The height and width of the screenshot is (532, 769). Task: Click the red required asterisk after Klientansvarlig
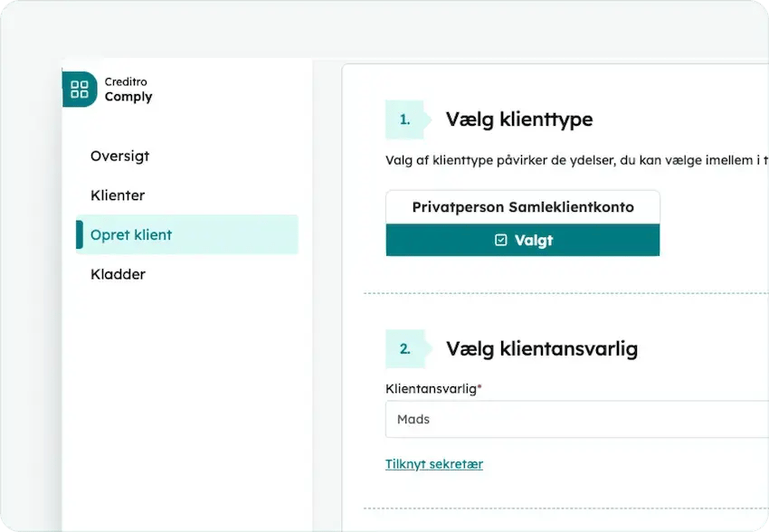pyautogui.click(x=479, y=386)
